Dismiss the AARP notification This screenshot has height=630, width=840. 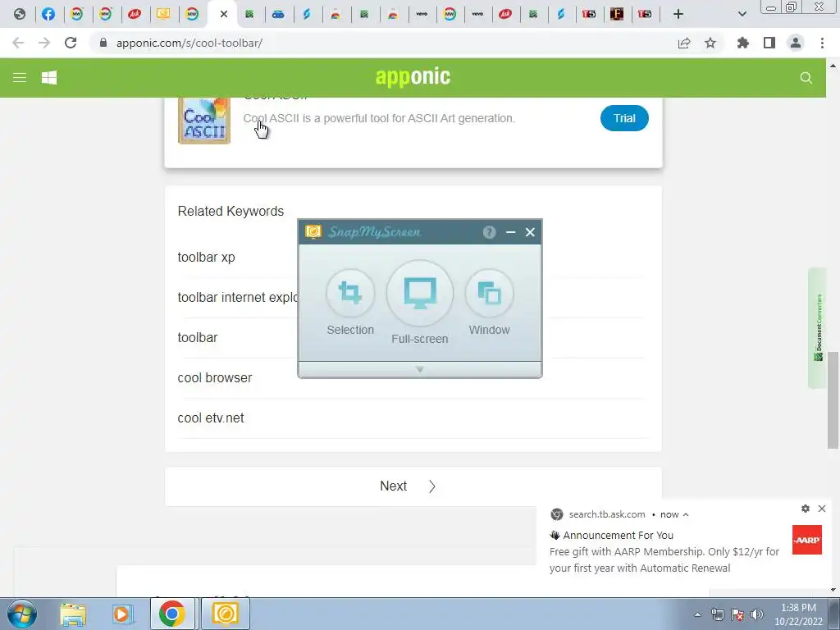pos(822,509)
